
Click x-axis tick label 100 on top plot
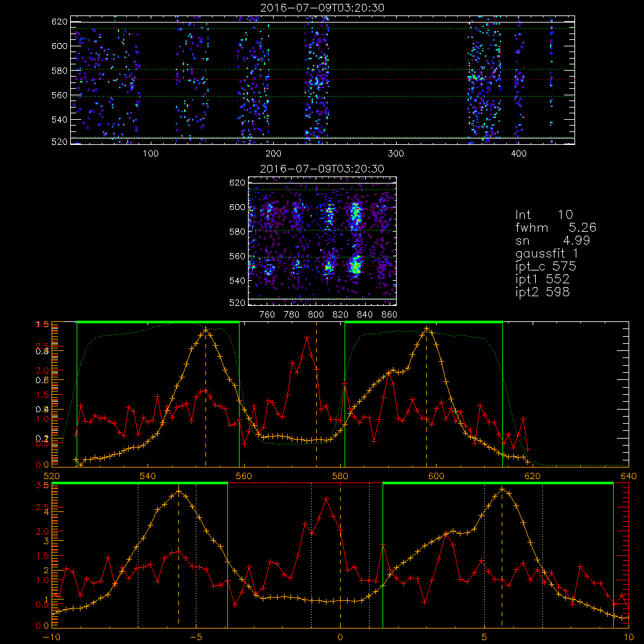[x=151, y=154]
